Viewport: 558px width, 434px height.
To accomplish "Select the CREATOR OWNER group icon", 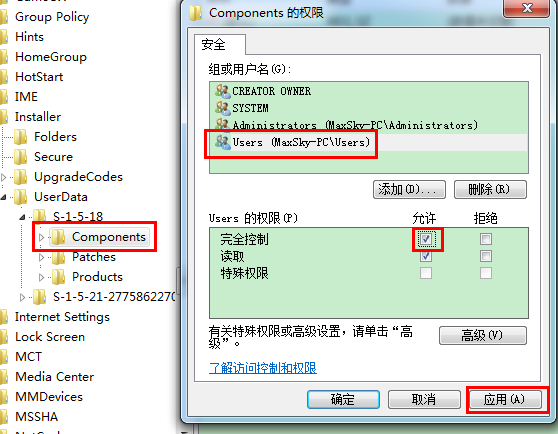I will (x=223, y=91).
